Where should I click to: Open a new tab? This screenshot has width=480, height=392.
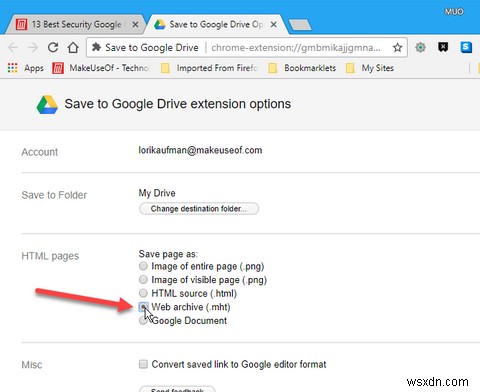(x=300, y=25)
